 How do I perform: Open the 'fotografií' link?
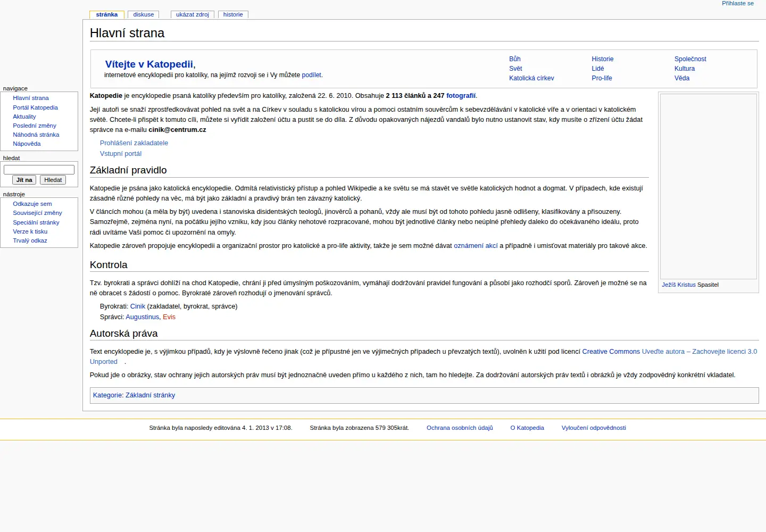tap(461, 96)
